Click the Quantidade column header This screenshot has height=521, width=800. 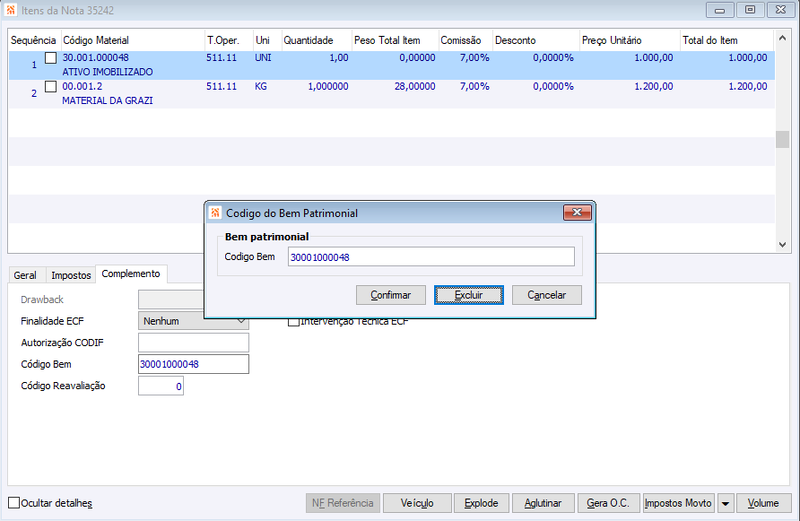point(316,40)
